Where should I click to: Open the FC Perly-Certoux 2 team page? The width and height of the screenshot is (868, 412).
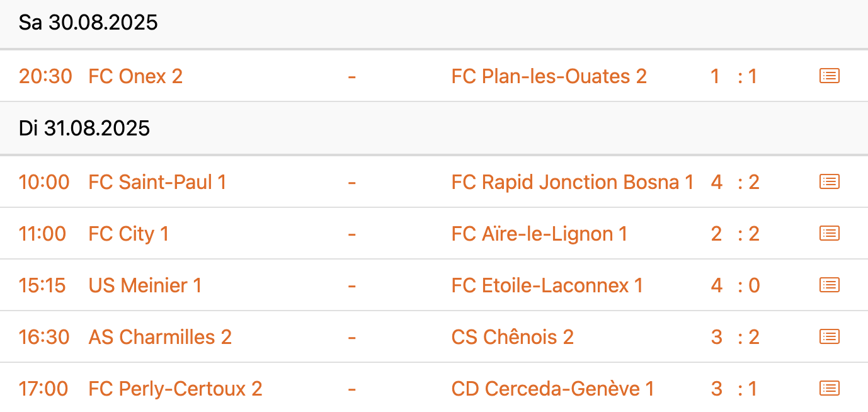[x=175, y=389]
